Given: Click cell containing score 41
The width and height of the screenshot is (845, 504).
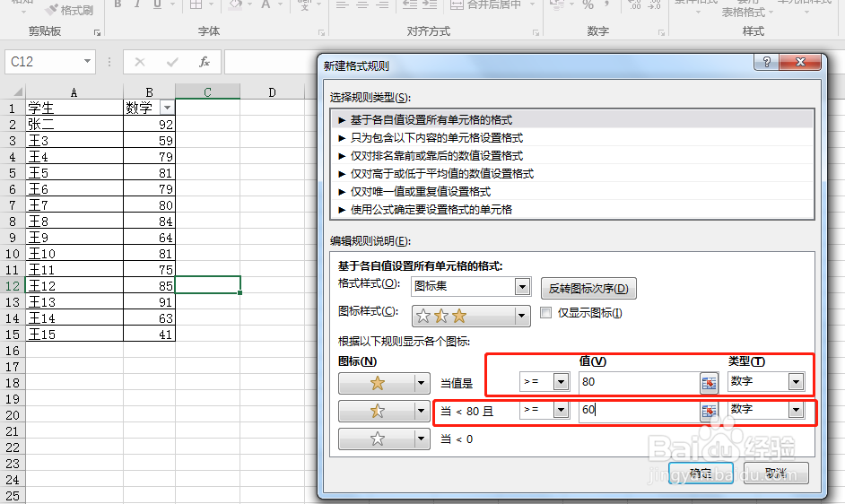Looking at the screenshot, I should (x=149, y=335).
